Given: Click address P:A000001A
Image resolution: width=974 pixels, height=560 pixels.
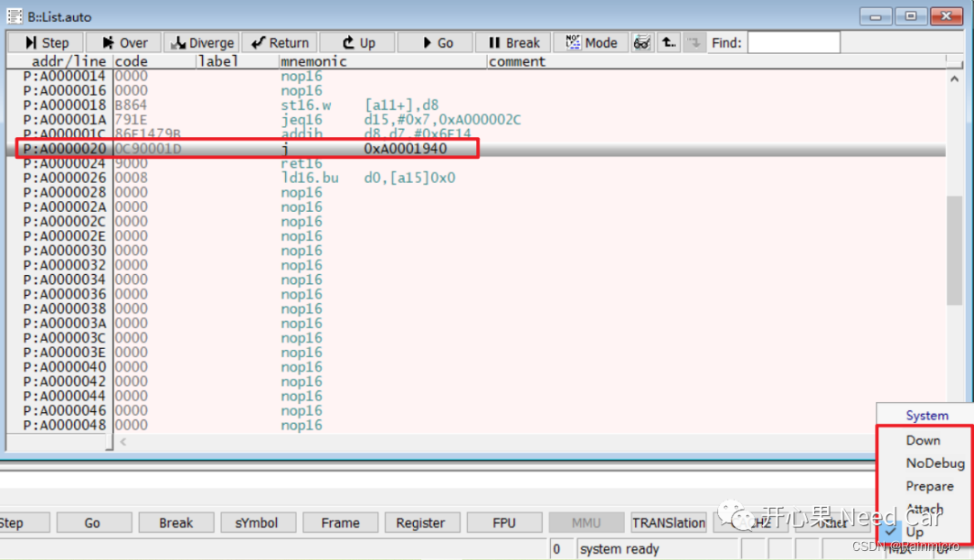Looking at the screenshot, I should pos(65,119).
